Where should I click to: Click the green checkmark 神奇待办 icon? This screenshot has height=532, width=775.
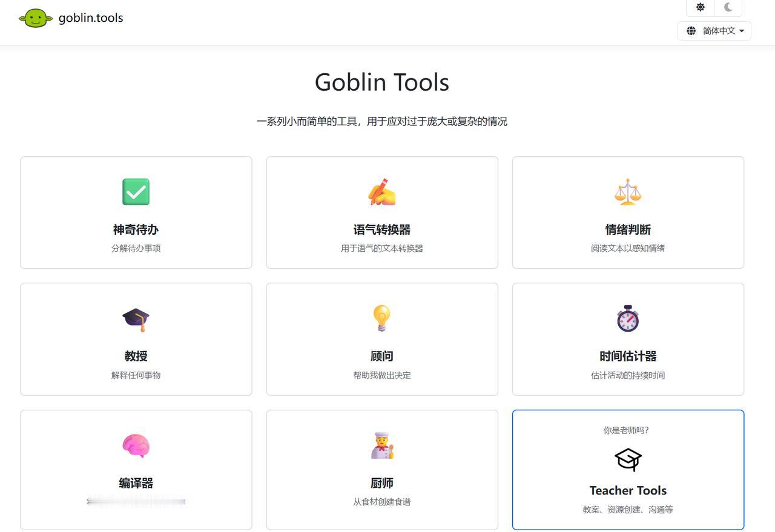click(x=136, y=192)
